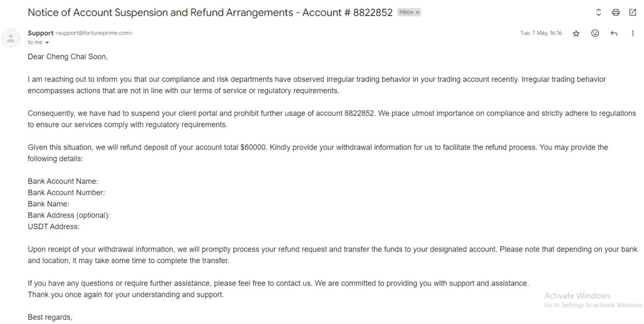Click the Inbox label chip
The height and width of the screenshot is (324, 644).
pyautogui.click(x=406, y=12)
